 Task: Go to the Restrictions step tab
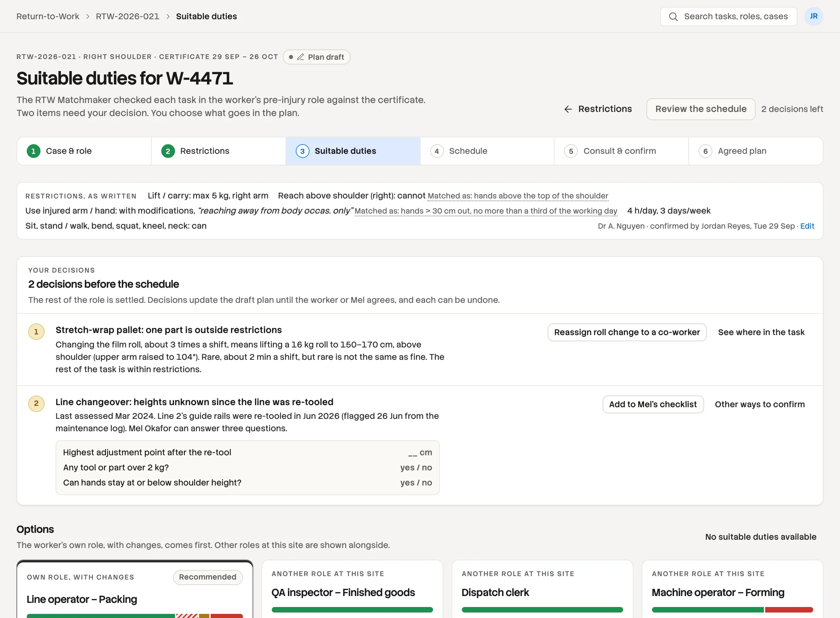click(x=218, y=151)
